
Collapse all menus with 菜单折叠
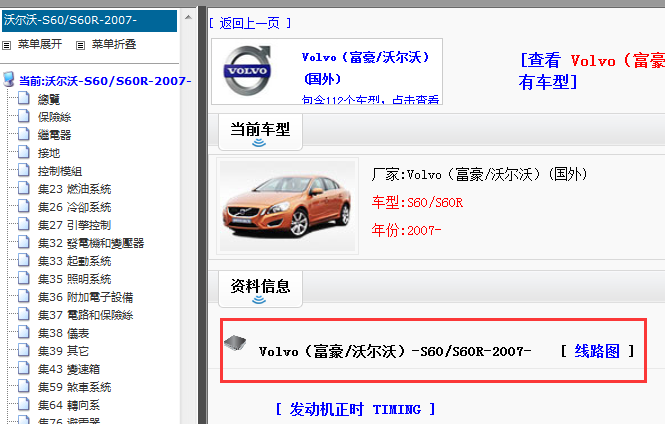pos(114,44)
